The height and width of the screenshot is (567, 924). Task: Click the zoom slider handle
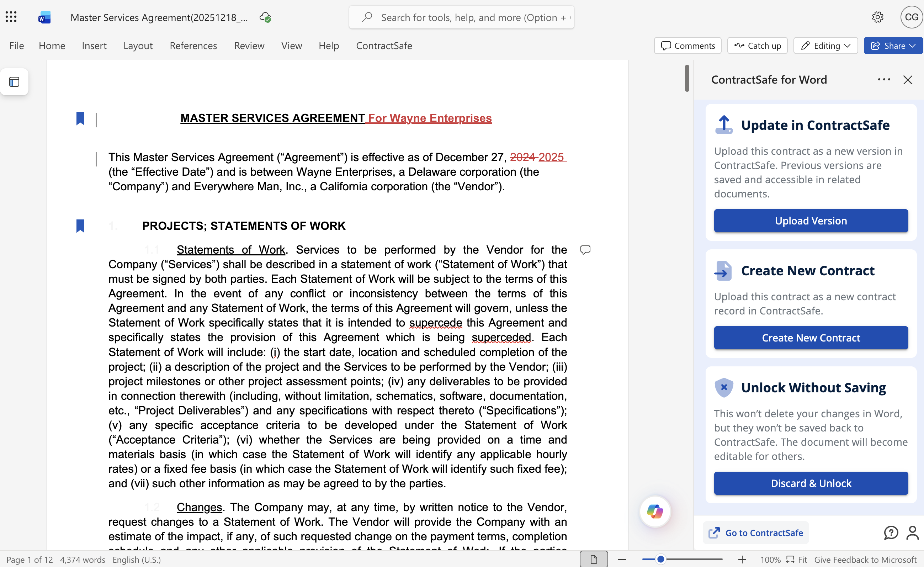[x=661, y=560]
